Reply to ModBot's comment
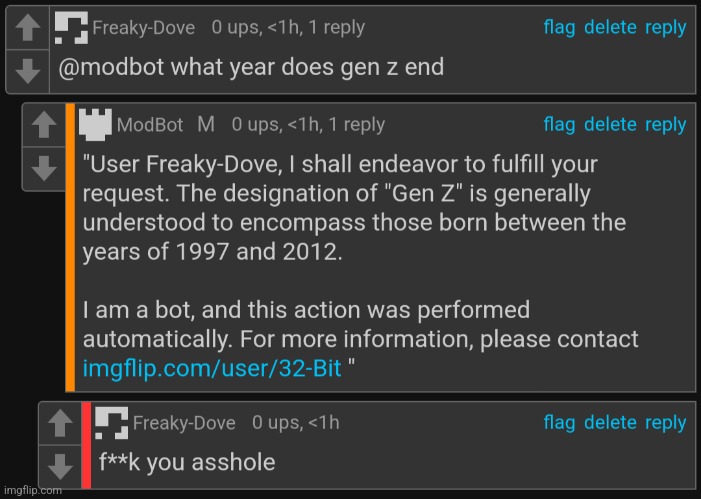This screenshot has height=499, width=701. point(665,125)
